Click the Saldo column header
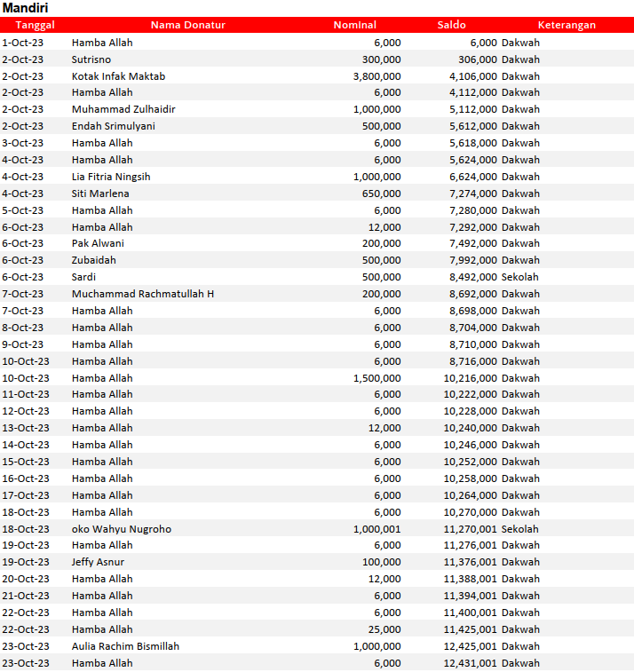This screenshot has width=634, height=672. point(451,25)
